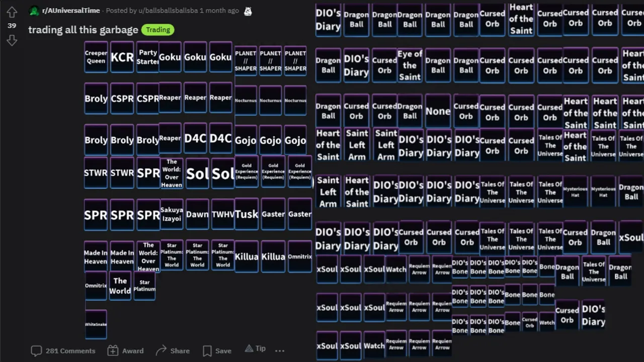
Task: Select the Creeper Queen card
Action: click(x=96, y=57)
